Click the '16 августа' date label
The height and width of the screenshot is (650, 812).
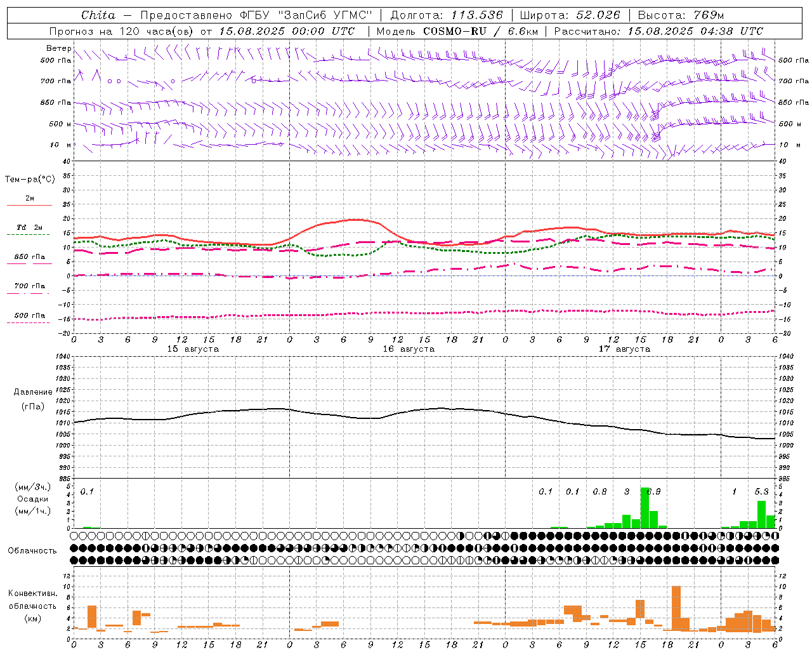tap(409, 349)
